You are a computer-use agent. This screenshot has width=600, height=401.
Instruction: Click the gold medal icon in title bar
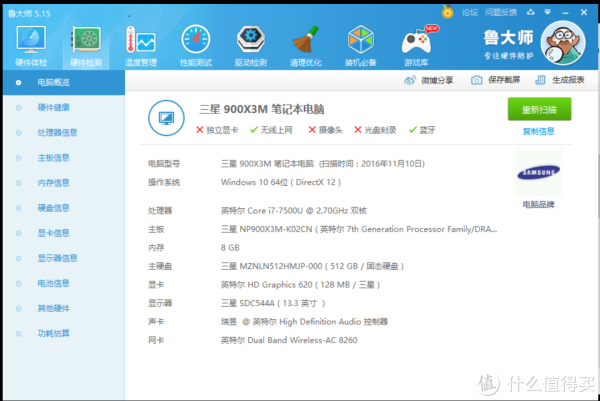point(447,12)
